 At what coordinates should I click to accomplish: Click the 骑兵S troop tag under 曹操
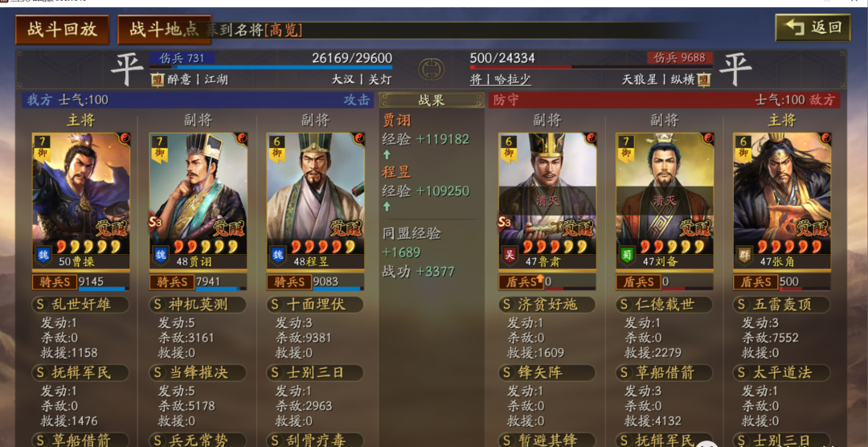click(55, 282)
